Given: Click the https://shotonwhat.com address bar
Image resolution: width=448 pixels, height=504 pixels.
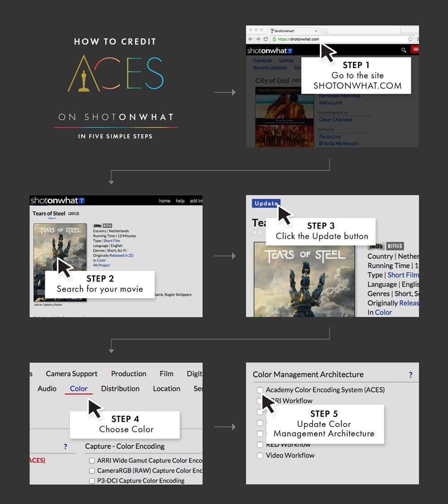Looking at the screenshot, I should click(x=342, y=39).
